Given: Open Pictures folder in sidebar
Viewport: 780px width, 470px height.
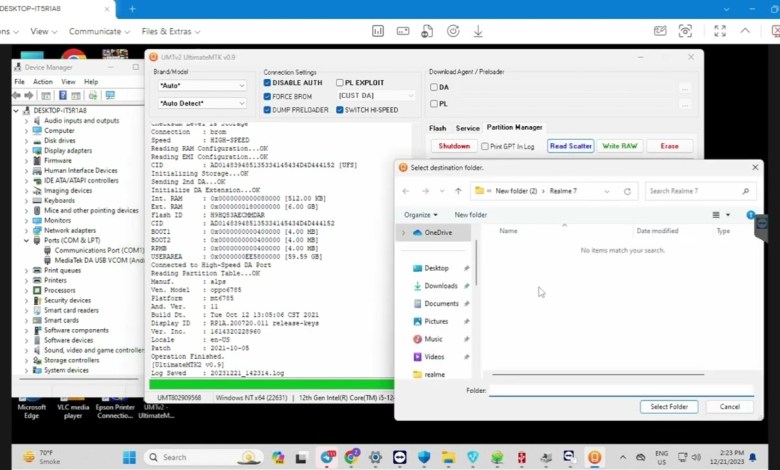Looking at the screenshot, I should 436,321.
